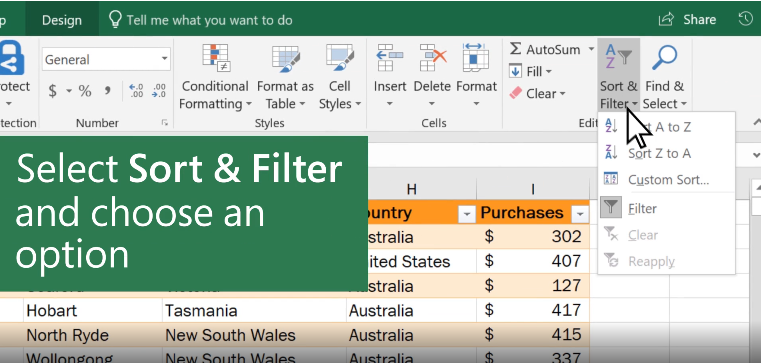Select purchase value 417
Image resolution: width=761 pixels, height=363 pixels.
click(x=533, y=311)
